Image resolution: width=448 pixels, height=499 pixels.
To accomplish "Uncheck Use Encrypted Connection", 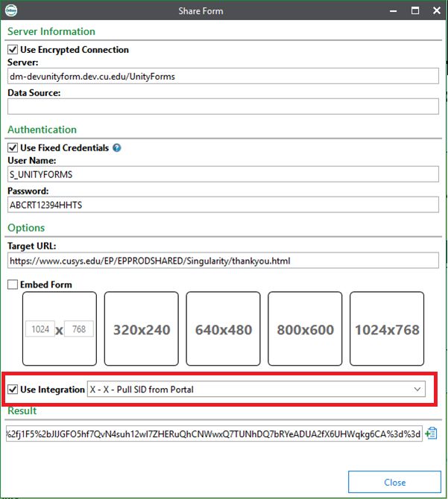I will click(13, 50).
